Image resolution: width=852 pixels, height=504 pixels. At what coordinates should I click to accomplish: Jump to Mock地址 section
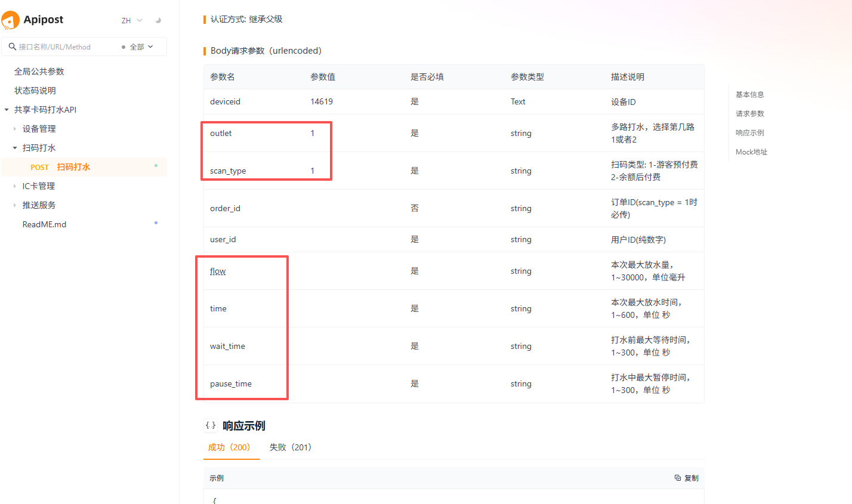751,152
